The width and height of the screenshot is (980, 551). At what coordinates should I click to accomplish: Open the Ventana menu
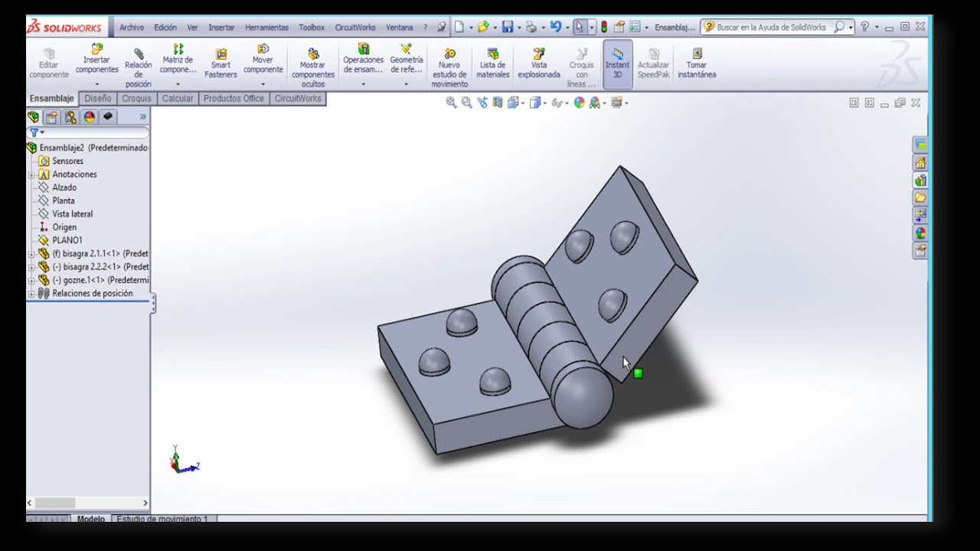pos(400,28)
